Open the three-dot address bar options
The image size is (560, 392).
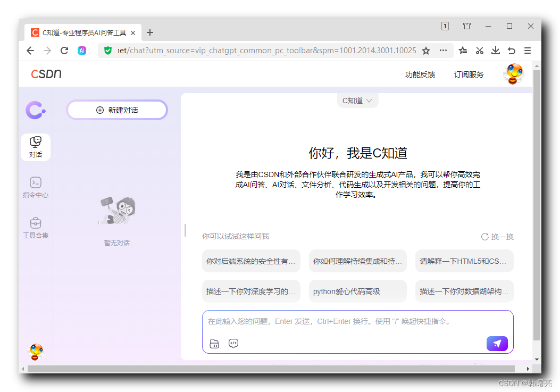pos(443,51)
